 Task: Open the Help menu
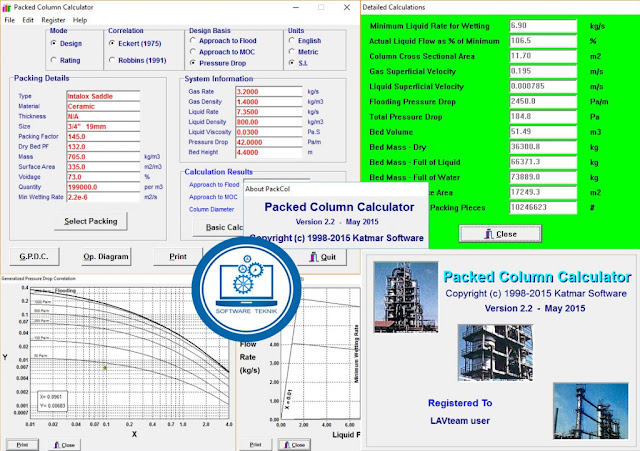point(80,20)
